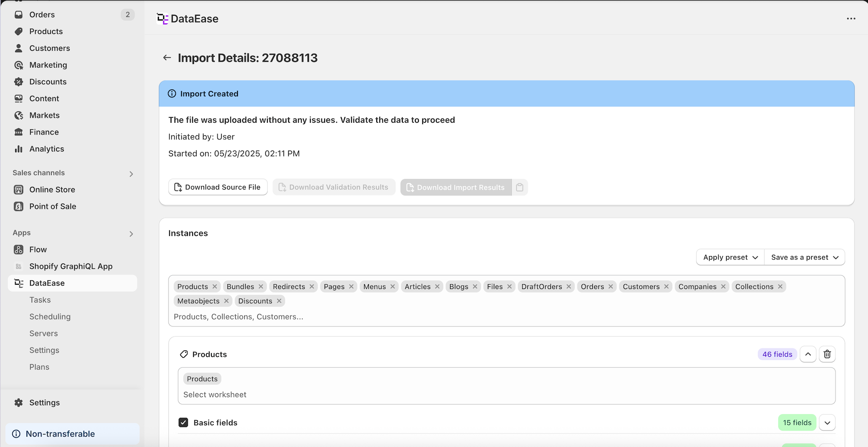Viewport: 868px width, 447px height.
Task: Click the Analytics bar chart icon
Action: coord(19,149)
